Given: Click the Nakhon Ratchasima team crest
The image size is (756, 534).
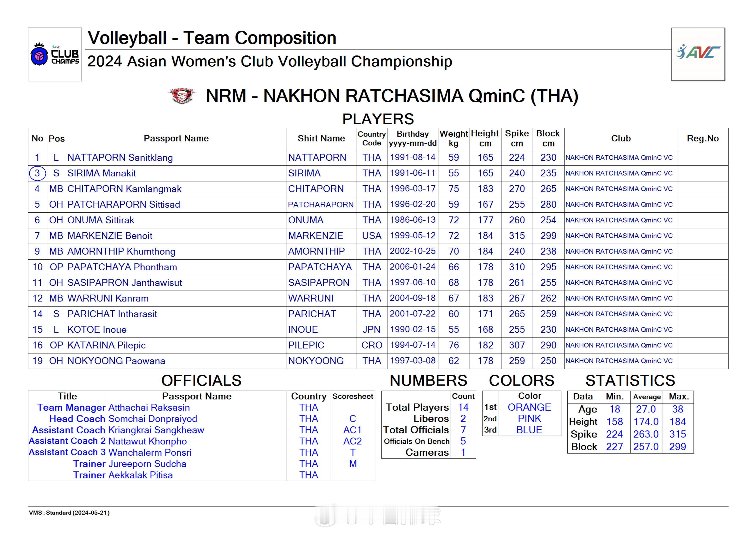Looking at the screenshot, I should (182, 96).
